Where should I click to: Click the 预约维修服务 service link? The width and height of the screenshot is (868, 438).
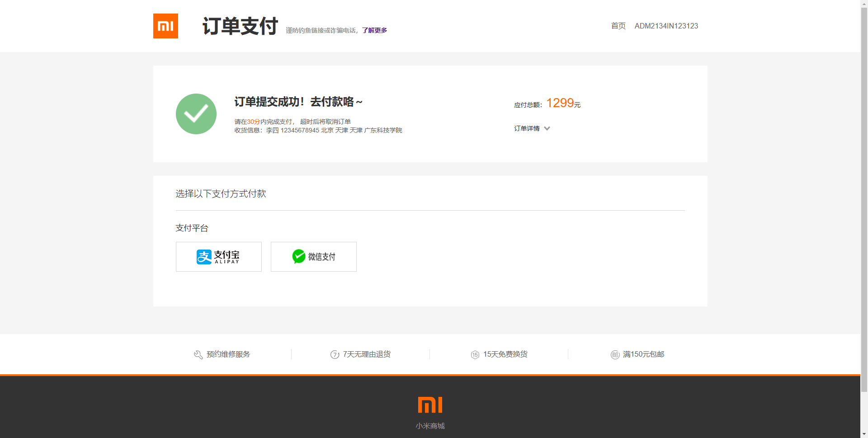pos(227,354)
